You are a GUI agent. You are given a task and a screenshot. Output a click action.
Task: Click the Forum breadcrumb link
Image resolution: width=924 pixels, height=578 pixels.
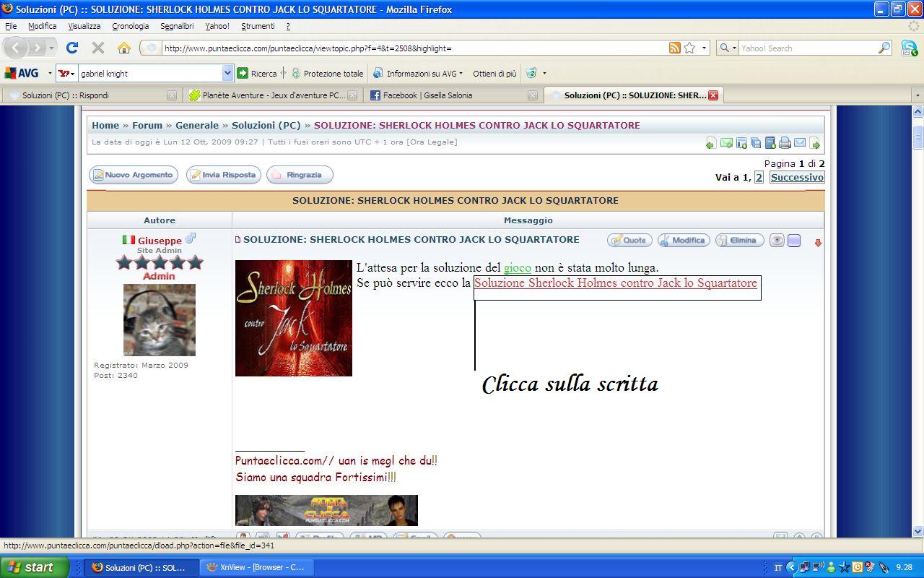[x=147, y=125]
